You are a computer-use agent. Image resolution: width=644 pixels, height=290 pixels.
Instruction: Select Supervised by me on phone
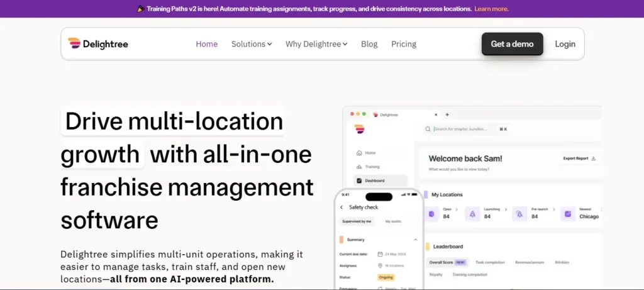click(x=357, y=221)
